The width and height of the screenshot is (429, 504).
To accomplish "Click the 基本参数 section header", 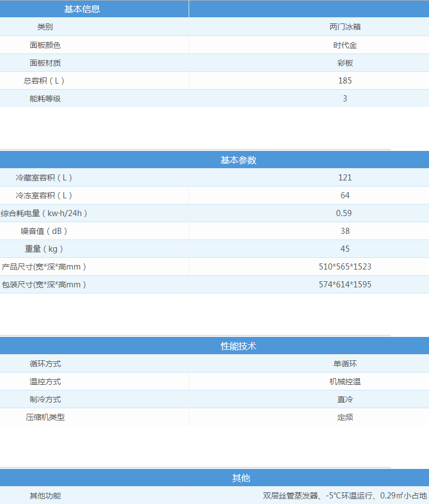I will pos(238,160).
